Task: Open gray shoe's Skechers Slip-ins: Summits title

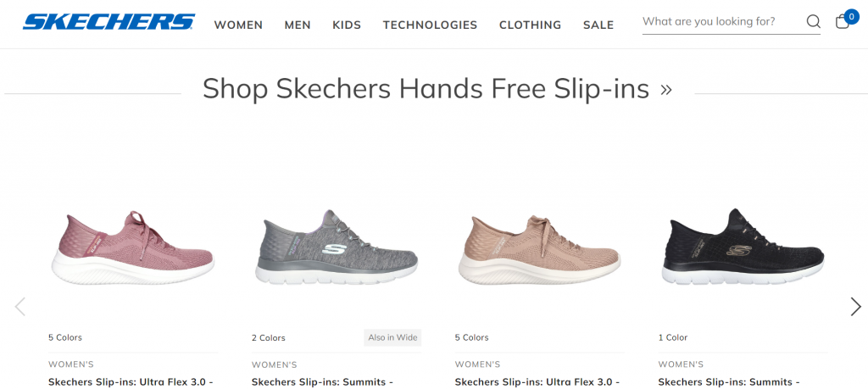Action: click(322, 382)
